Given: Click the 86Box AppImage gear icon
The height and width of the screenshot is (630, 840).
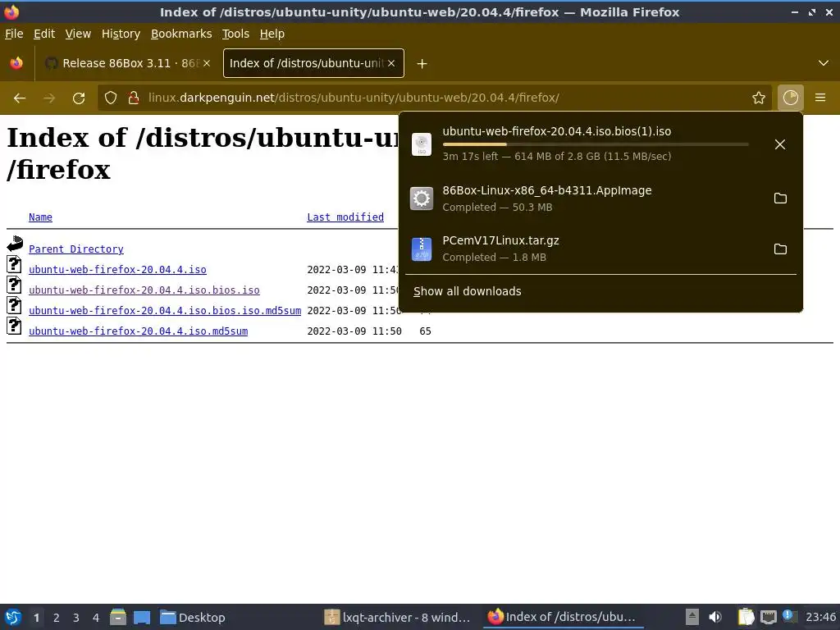Looking at the screenshot, I should tap(422, 199).
